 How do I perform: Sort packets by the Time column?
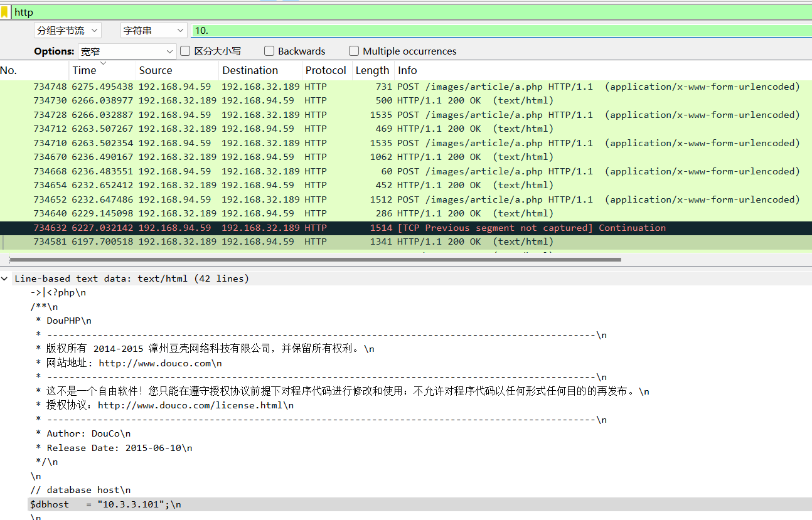click(x=85, y=70)
